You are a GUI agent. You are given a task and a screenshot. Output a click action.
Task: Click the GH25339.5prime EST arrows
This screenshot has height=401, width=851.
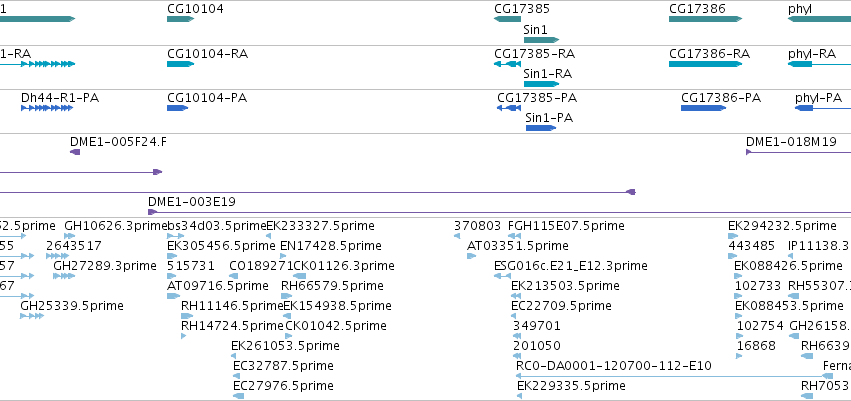pyautogui.click(x=31, y=316)
